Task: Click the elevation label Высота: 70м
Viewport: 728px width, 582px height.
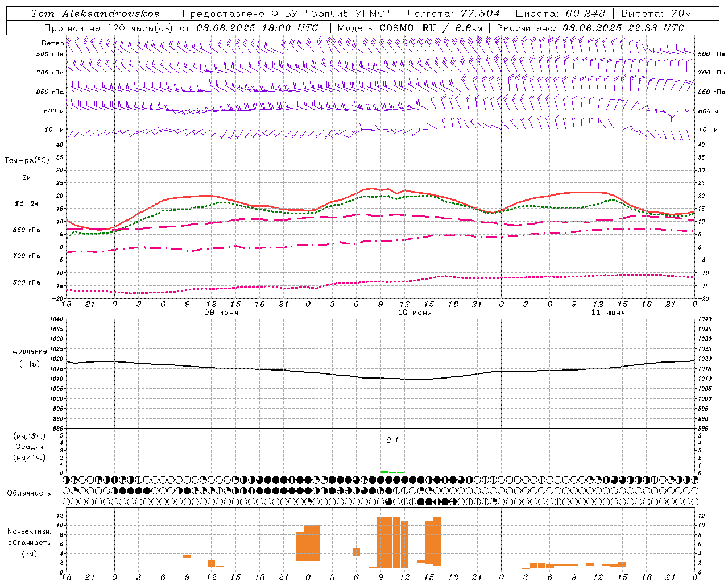Action: 656,14
